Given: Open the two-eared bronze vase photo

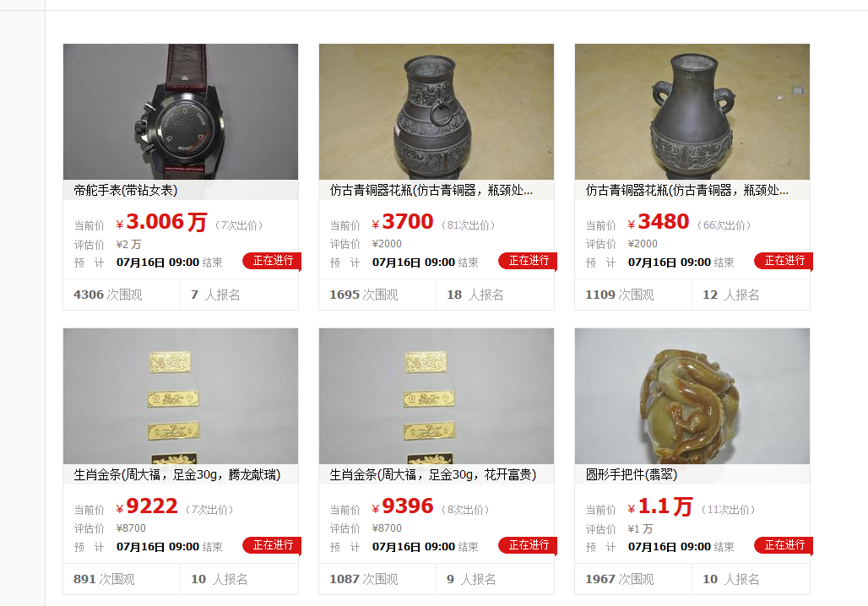Looking at the screenshot, I should tap(692, 111).
